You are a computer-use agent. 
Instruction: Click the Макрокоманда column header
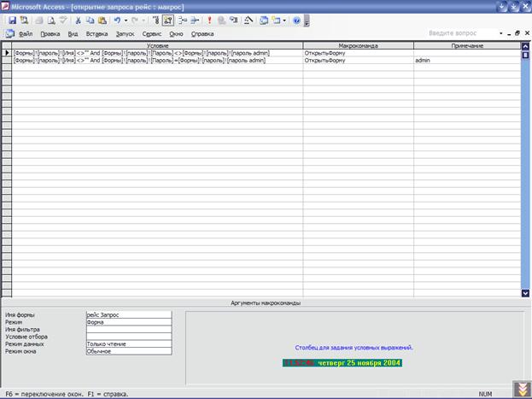358,45
